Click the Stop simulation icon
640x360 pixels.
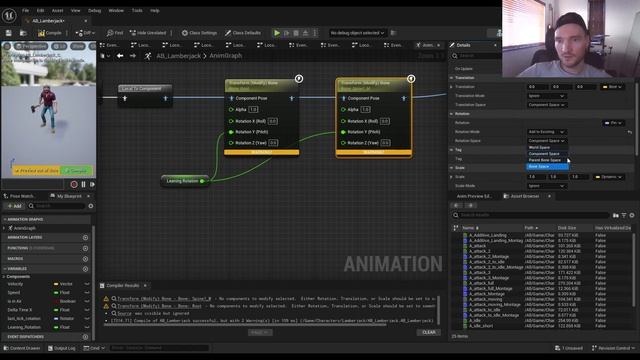click(x=296, y=33)
